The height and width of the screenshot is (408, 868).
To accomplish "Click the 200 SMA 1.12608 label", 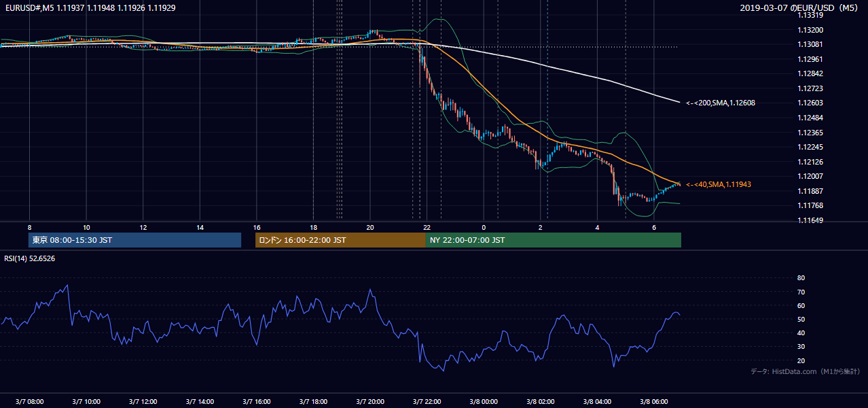I will pos(720,103).
